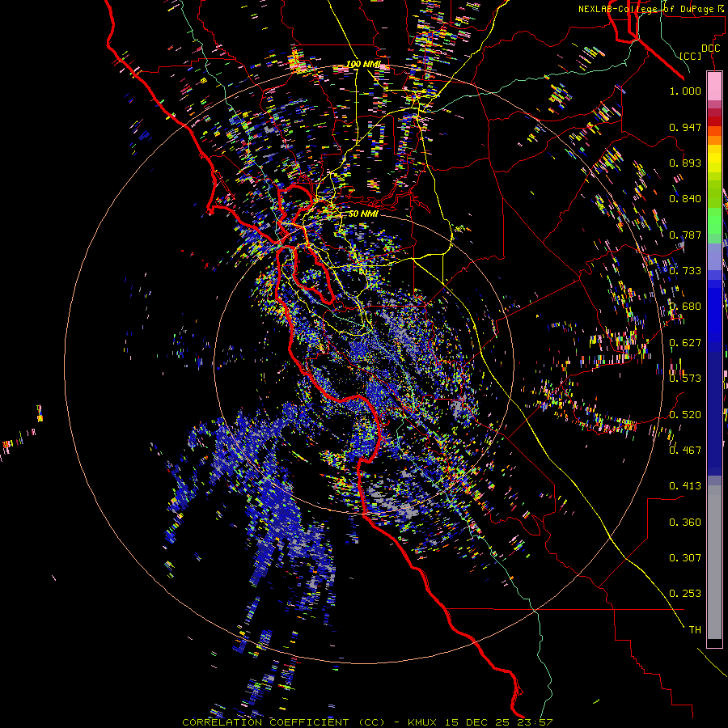
Task: Click the DCC label above the legend
Action: (710, 49)
